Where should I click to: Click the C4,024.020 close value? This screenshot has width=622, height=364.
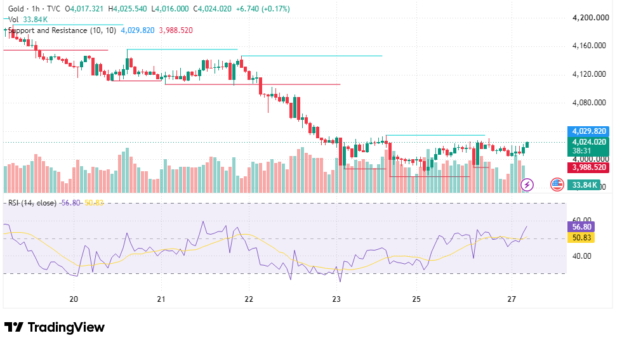(212, 9)
